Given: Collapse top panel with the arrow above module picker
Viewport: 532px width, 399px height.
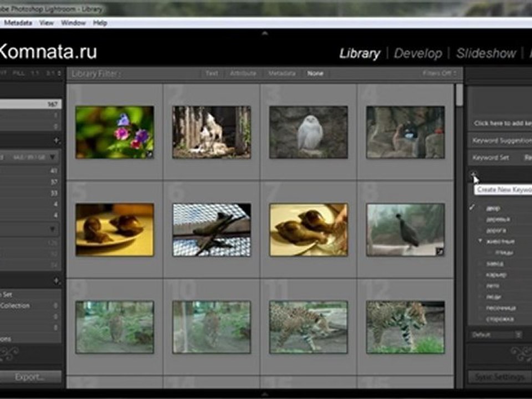Looking at the screenshot, I should [x=265, y=33].
